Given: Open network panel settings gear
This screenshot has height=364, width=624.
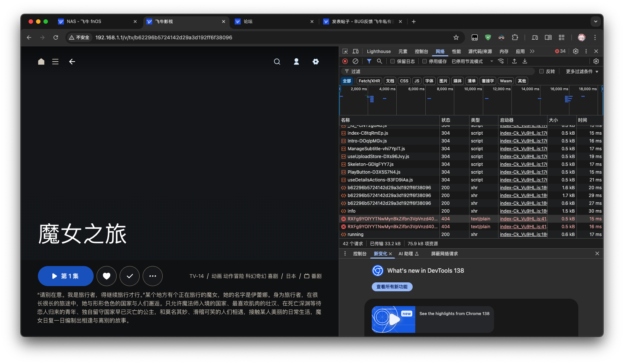Looking at the screenshot, I should point(596,61).
